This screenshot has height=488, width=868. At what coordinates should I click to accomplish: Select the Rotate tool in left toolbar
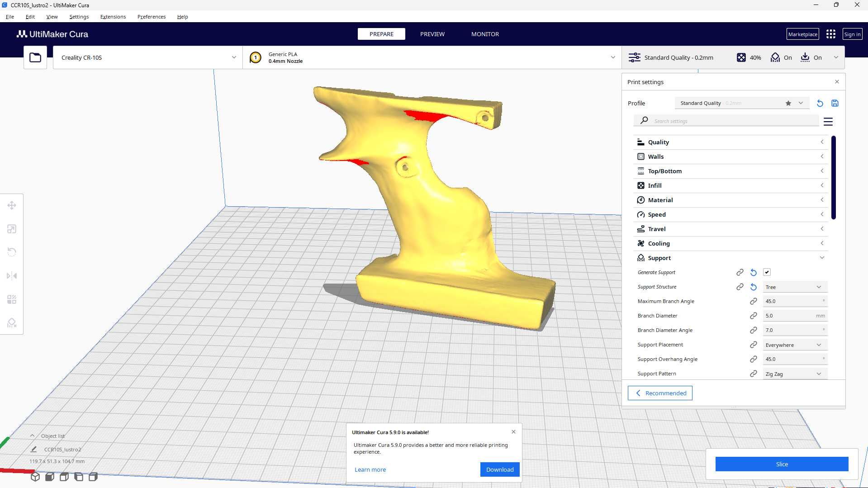point(12,252)
